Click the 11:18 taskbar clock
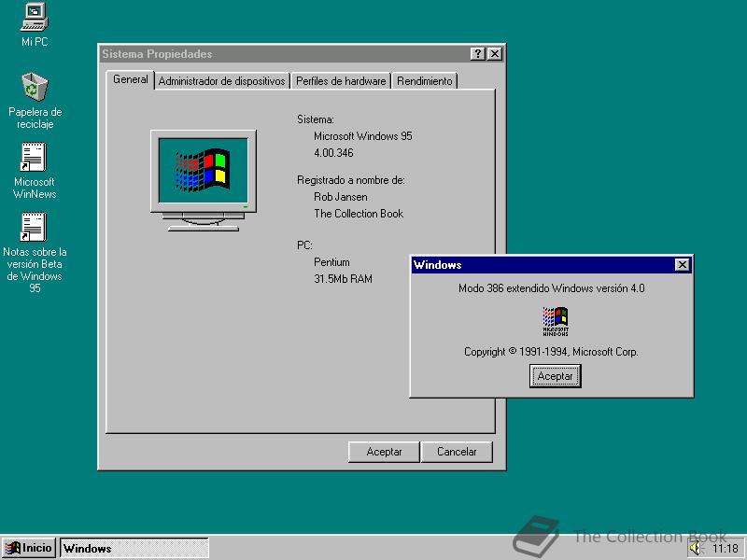 coord(726,549)
